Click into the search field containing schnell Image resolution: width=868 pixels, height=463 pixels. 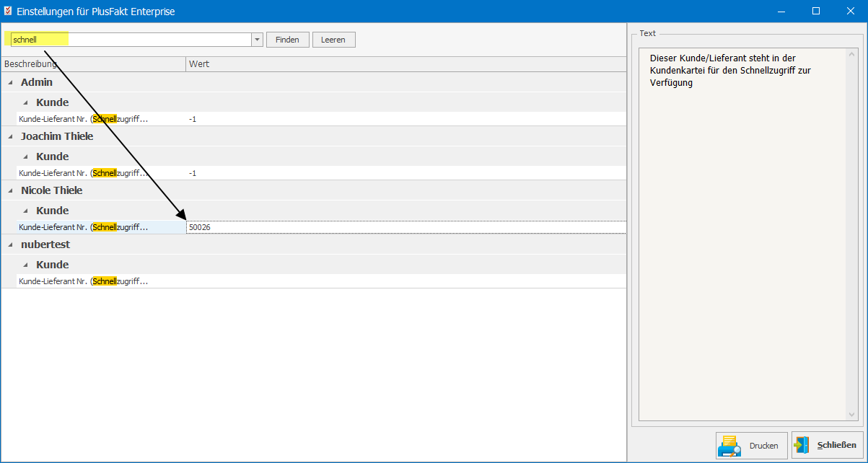pos(130,40)
